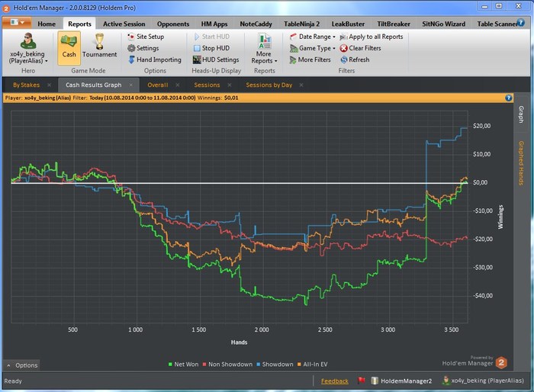Open More Reports dropdown
The height and width of the screenshot is (392, 534).
click(x=264, y=49)
